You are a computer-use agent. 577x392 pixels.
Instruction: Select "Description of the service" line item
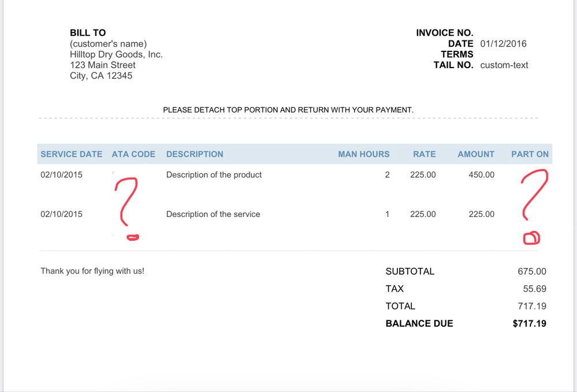coord(213,214)
